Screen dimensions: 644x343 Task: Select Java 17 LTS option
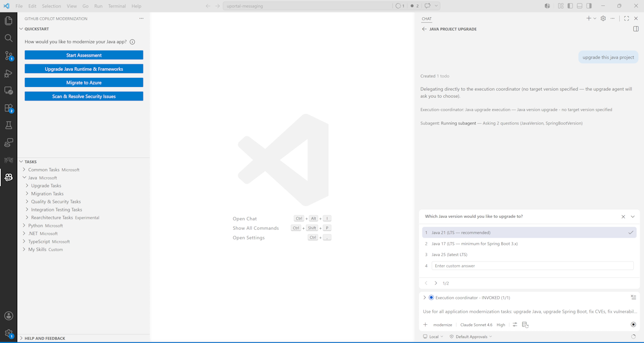(x=529, y=244)
